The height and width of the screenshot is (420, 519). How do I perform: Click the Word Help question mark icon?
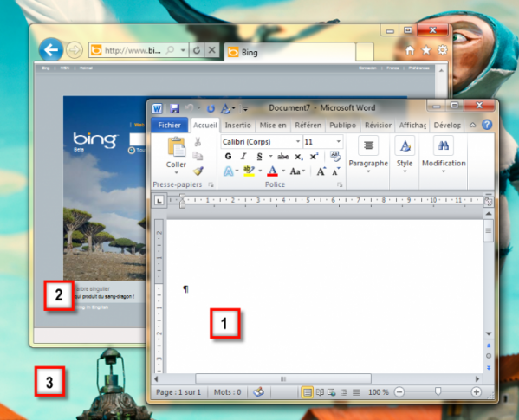(x=487, y=125)
